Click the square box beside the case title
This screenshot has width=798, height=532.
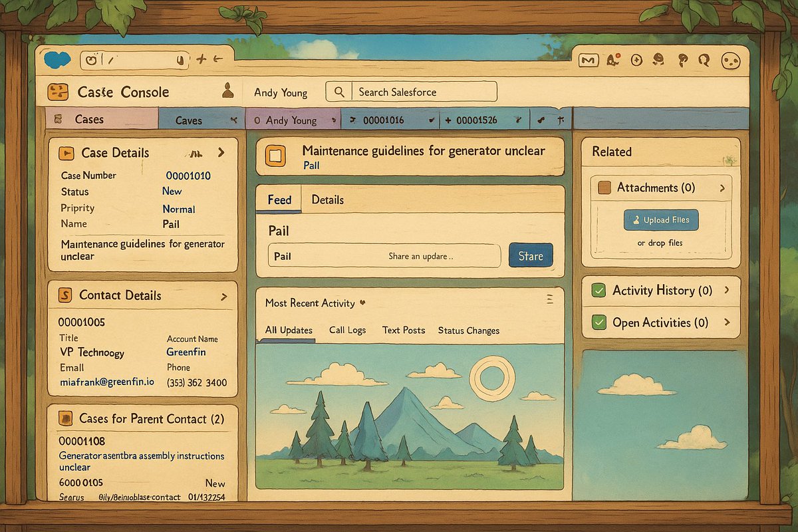pyautogui.click(x=275, y=156)
